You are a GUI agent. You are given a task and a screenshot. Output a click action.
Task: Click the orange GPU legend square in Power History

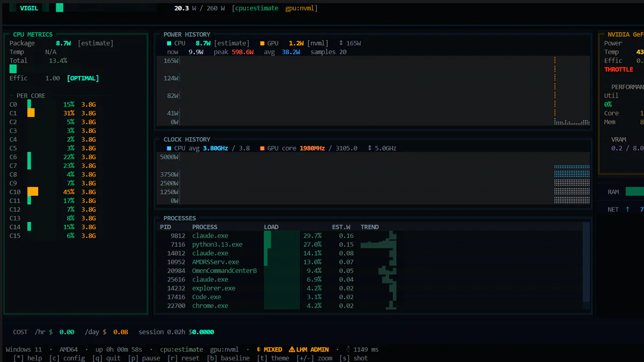[263, 43]
